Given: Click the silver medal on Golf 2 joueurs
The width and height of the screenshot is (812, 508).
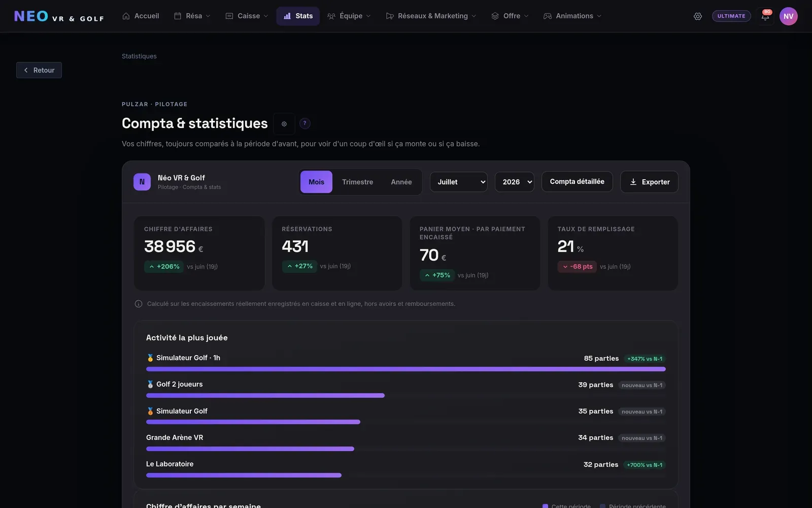Looking at the screenshot, I should pos(150,385).
